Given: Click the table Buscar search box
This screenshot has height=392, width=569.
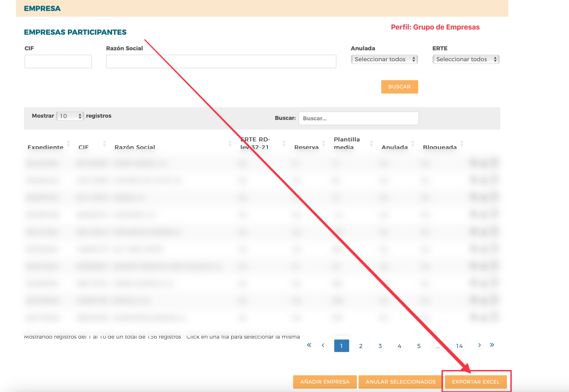Looking at the screenshot, I should 358,118.
